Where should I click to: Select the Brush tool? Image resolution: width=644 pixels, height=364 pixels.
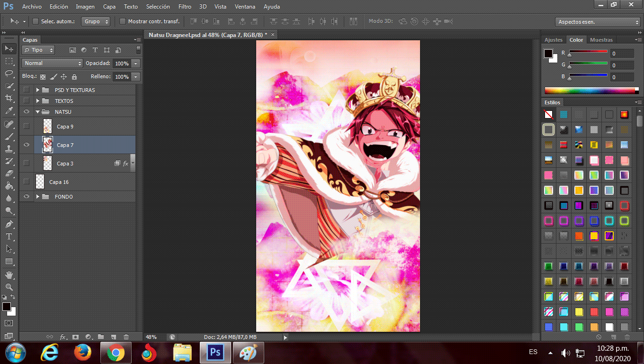click(x=9, y=136)
